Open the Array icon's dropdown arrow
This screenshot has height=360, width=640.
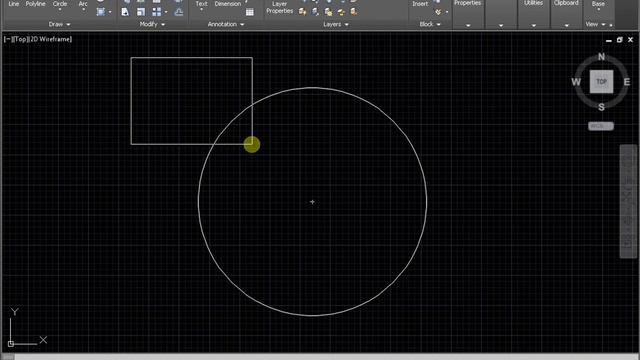pos(166,12)
